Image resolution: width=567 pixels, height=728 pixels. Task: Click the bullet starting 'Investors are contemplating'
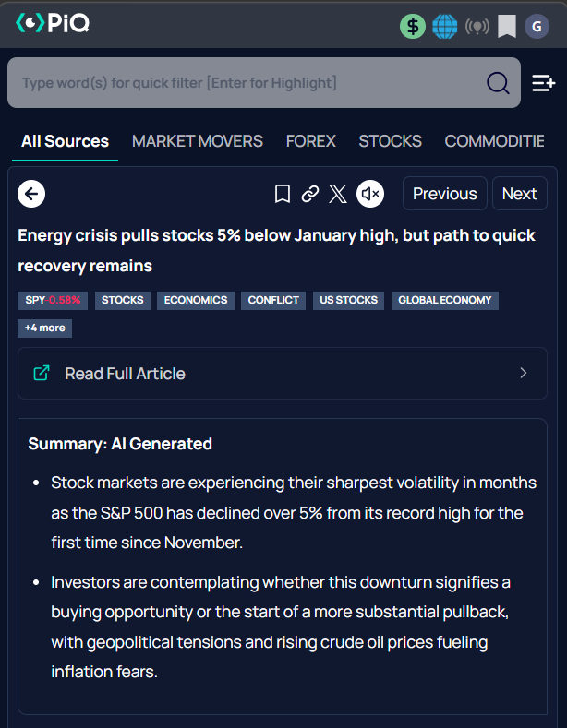pos(281,627)
